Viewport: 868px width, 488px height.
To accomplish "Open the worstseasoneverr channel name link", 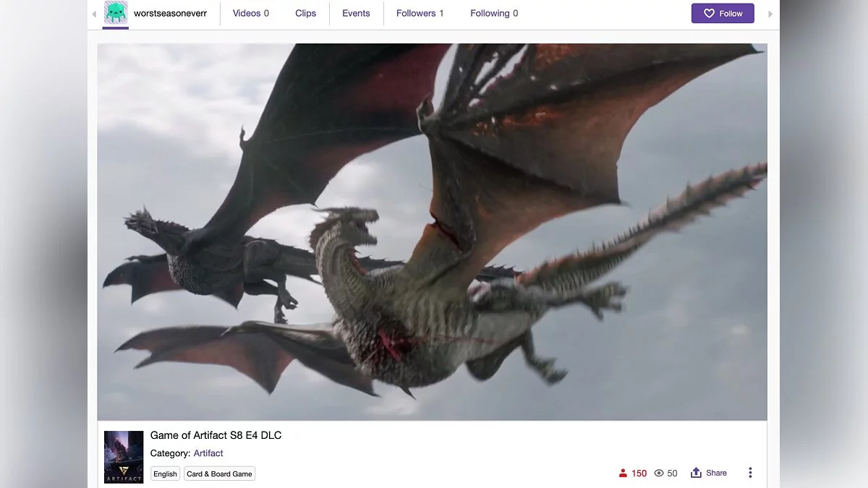I will pos(170,14).
